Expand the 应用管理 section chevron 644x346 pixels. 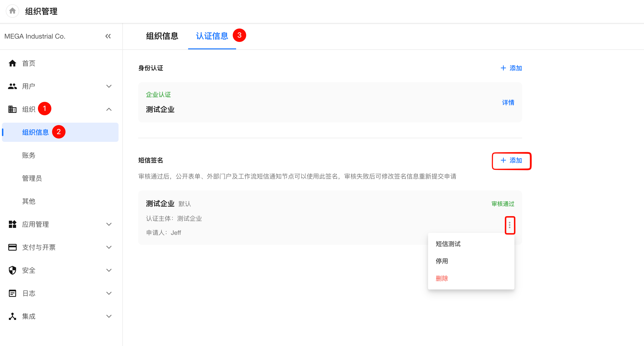(x=109, y=224)
